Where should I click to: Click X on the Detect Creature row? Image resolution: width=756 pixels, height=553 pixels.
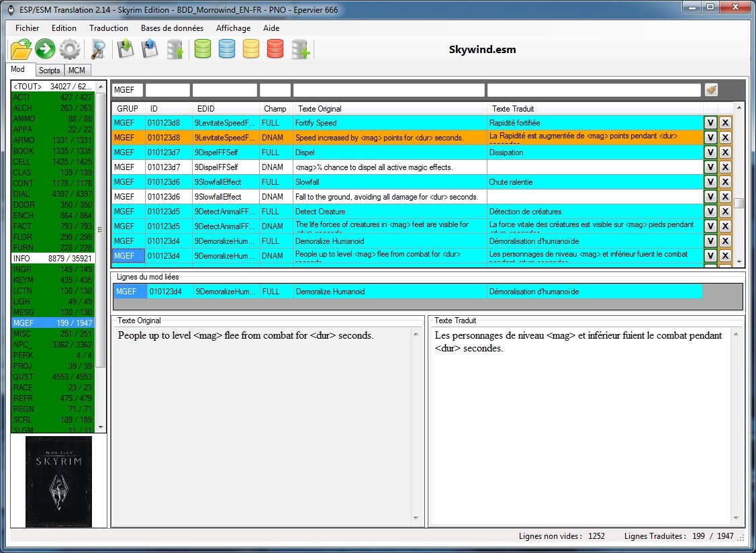pos(725,212)
